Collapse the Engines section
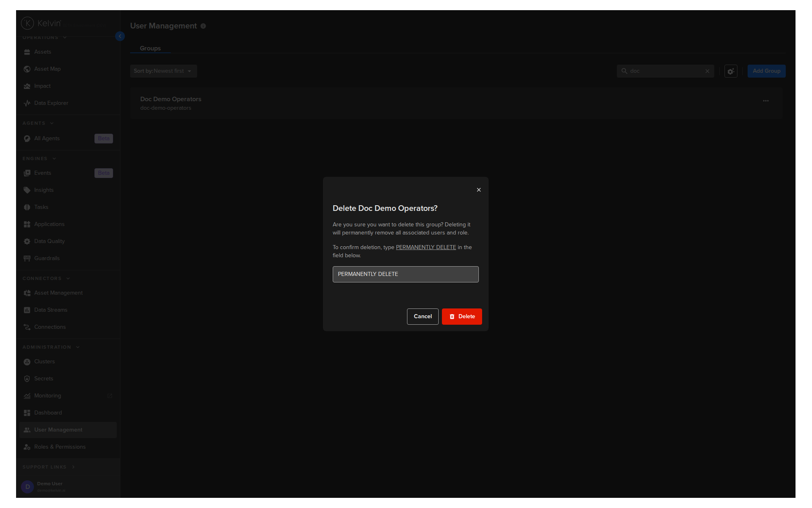The image size is (812, 508). (x=39, y=159)
